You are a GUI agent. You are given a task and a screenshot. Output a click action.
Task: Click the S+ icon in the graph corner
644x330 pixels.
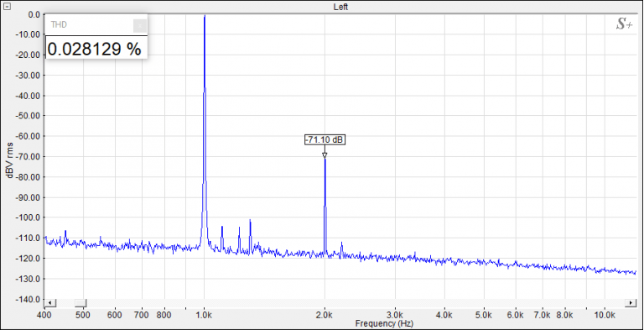[624, 24]
